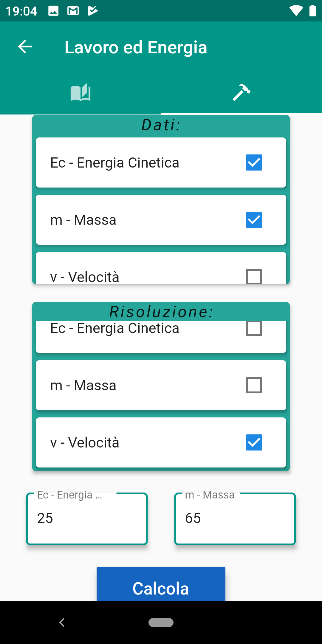322x644 pixels.
Task: Uncheck Ec - Energia Cinetica under Dati
Action: (254, 162)
